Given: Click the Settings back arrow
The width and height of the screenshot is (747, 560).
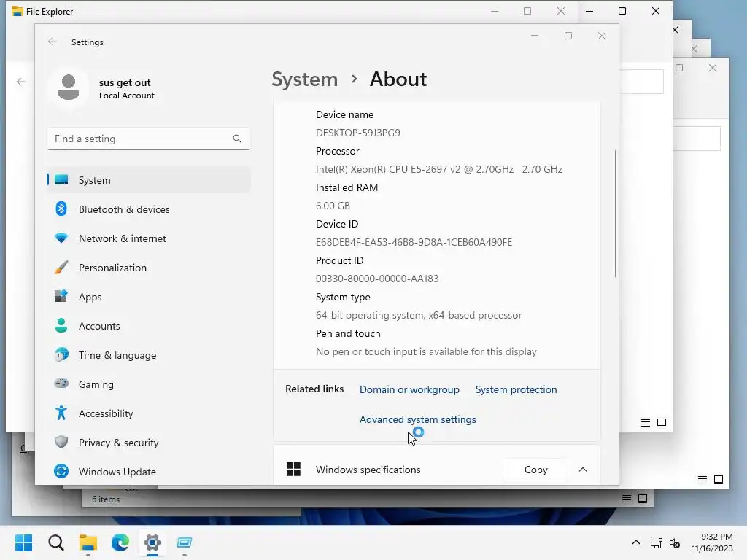Looking at the screenshot, I should (53, 42).
